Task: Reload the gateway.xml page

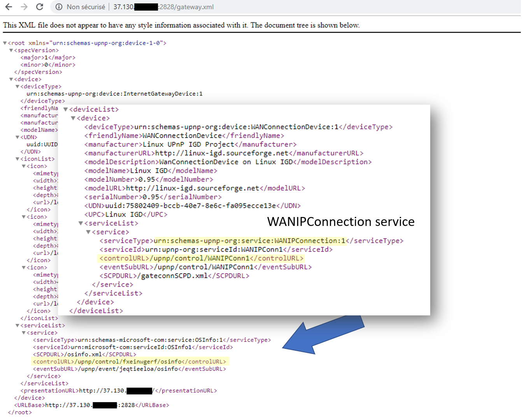Action: pyautogui.click(x=40, y=7)
